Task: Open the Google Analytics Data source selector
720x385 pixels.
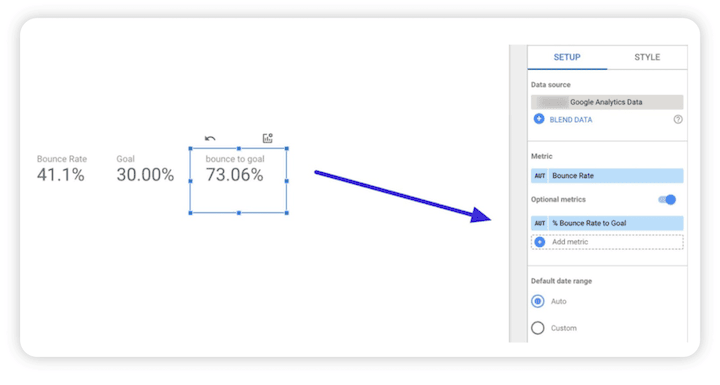Action: pyautogui.click(x=607, y=102)
